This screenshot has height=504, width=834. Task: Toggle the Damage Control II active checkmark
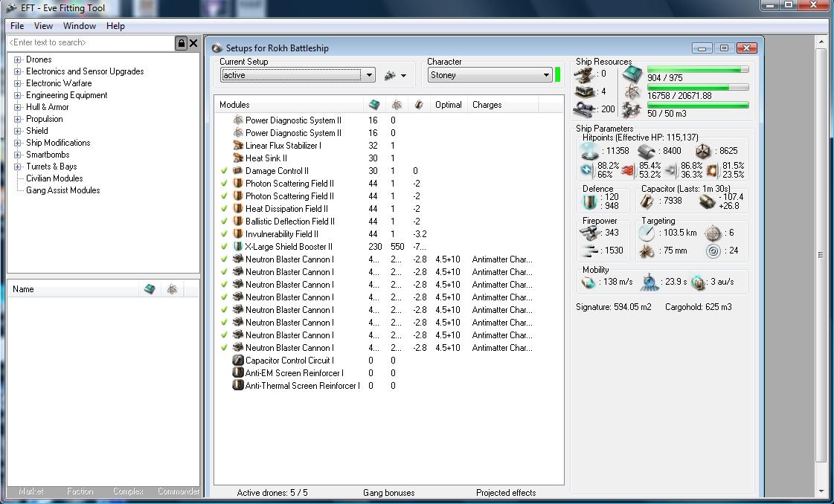click(x=224, y=171)
